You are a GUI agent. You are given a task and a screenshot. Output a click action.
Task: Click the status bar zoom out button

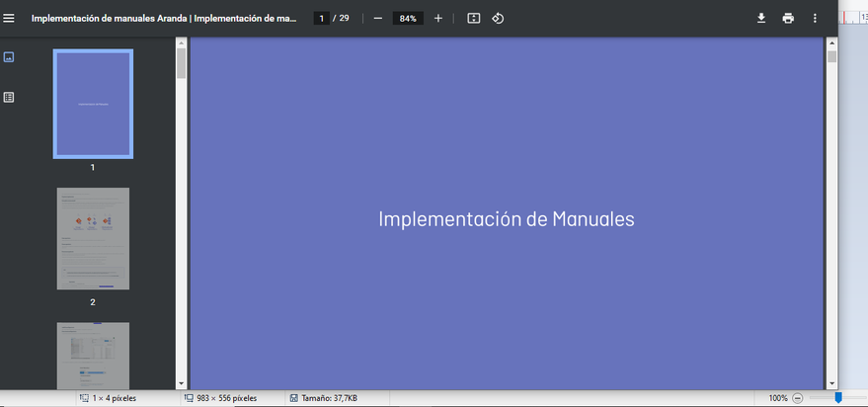tap(797, 398)
